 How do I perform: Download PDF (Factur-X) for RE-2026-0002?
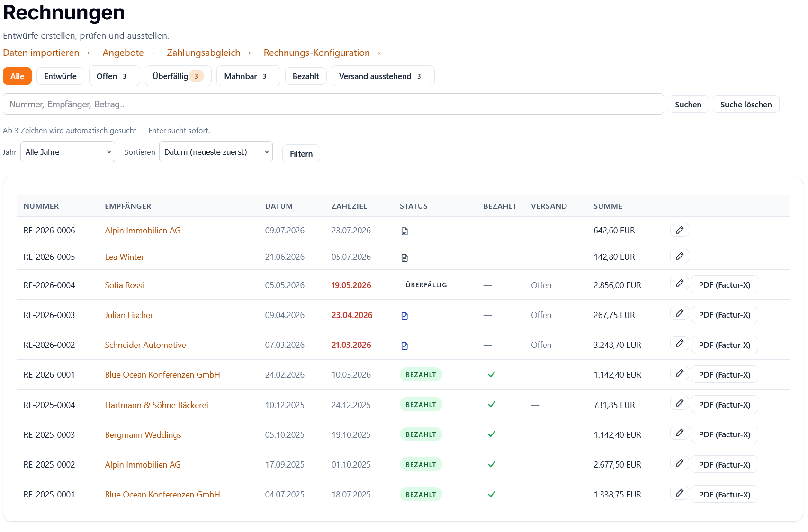(x=725, y=345)
